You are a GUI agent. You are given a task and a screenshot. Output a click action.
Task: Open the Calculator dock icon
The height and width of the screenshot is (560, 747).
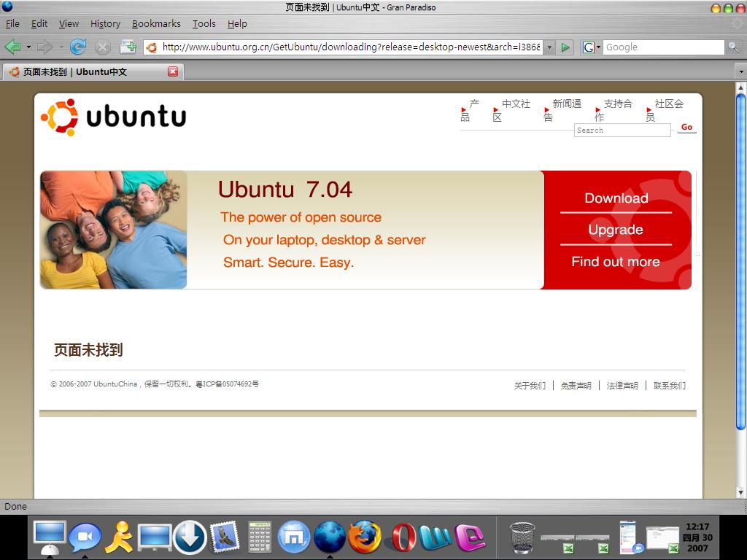point(260,537)
